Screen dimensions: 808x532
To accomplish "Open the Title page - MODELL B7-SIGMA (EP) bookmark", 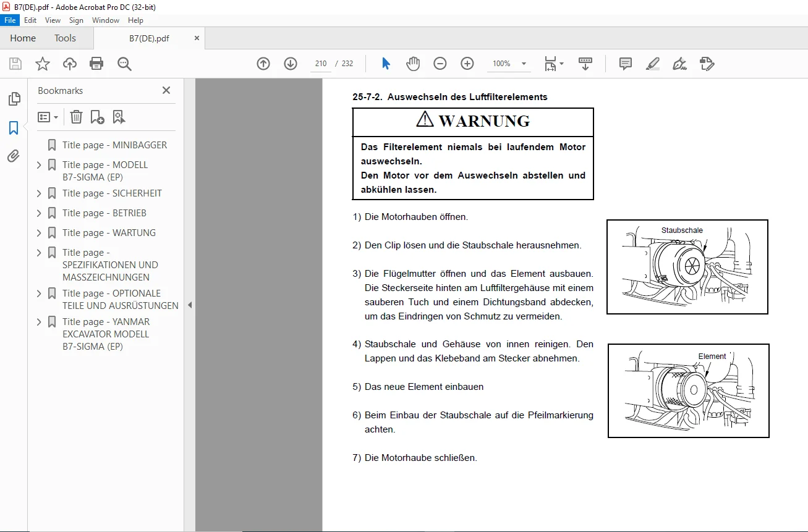I will coord(105,171).
